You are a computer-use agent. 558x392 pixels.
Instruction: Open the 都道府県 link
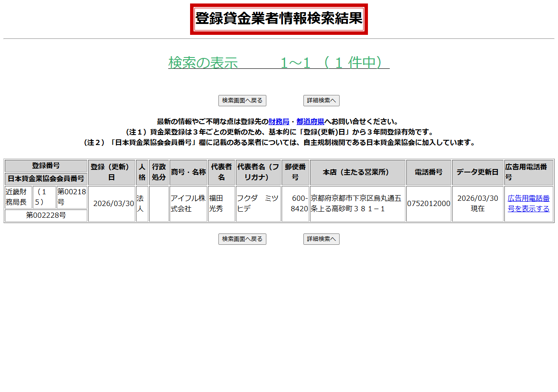(x=310, y=122)
